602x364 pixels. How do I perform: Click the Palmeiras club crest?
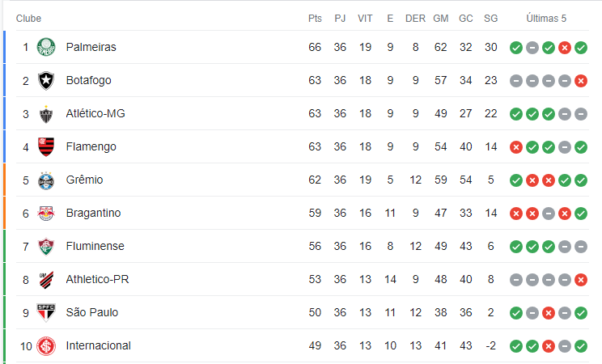46,47
